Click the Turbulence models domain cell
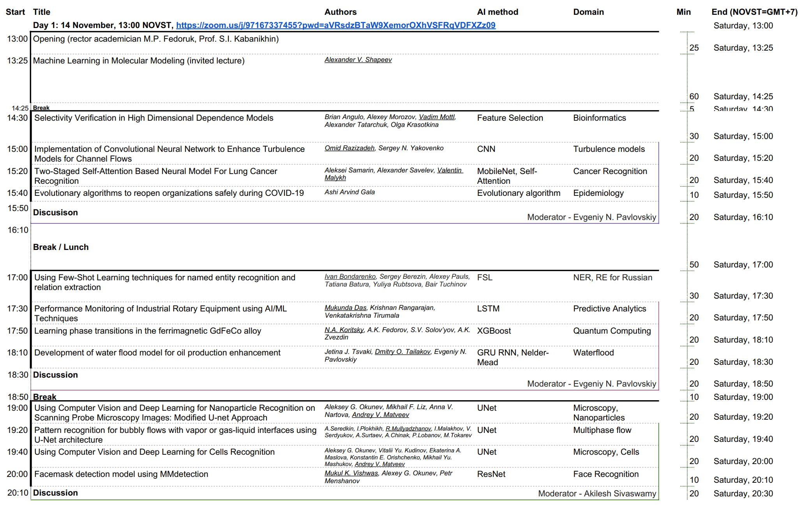The width and height of the screenshot is (812, 510). pyautogui.click(x=609, y=149)
